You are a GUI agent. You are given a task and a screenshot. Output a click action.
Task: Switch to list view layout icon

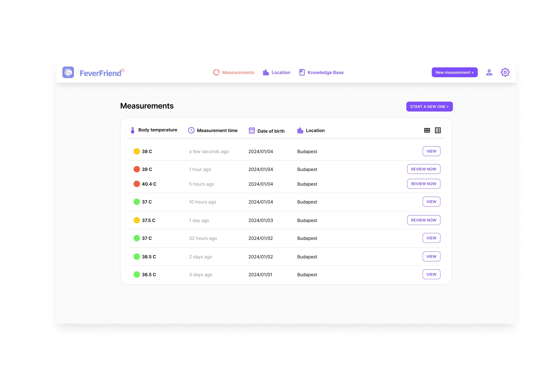point(438,130)
